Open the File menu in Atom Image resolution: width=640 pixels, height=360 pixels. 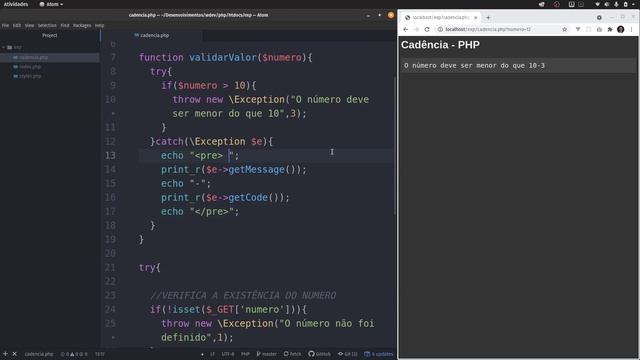point(5,25)
